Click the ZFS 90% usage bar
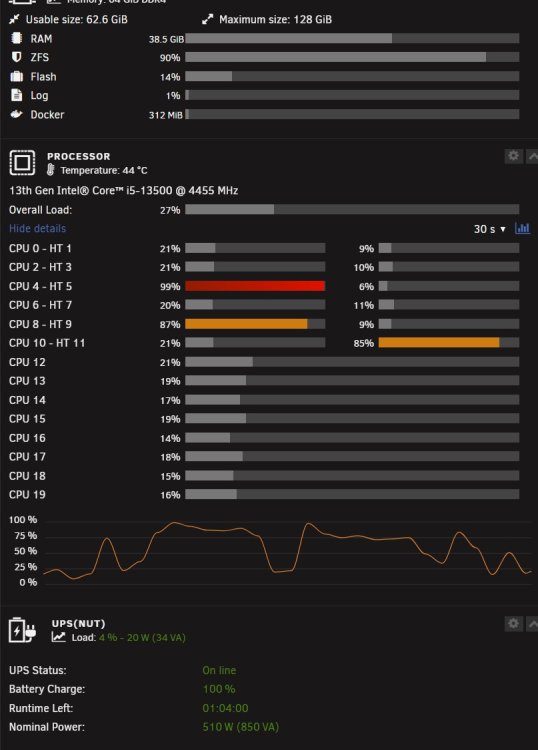 (x=352, y=57)
